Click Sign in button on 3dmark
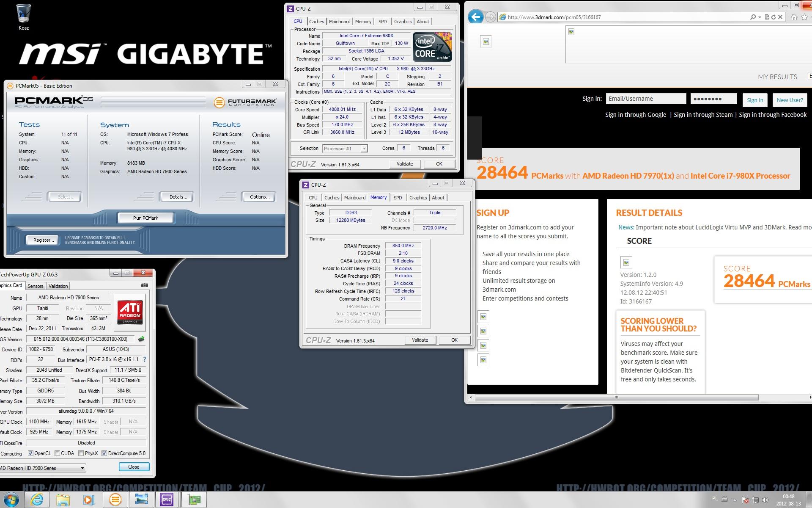 click(755, 100)
